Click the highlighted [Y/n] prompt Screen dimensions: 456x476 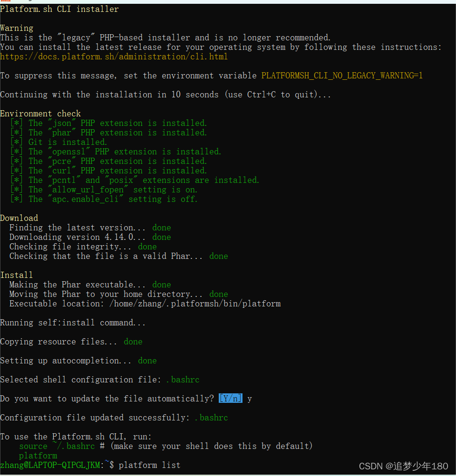click(231, 398)
